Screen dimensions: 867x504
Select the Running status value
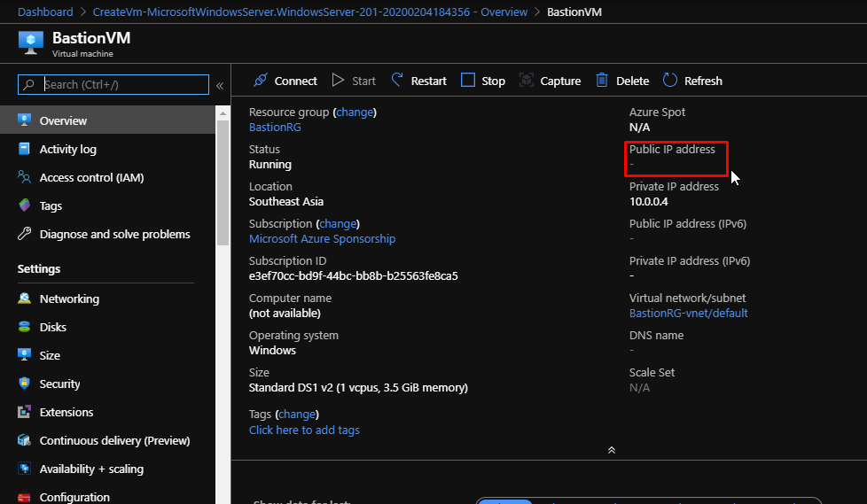(269, 164)
